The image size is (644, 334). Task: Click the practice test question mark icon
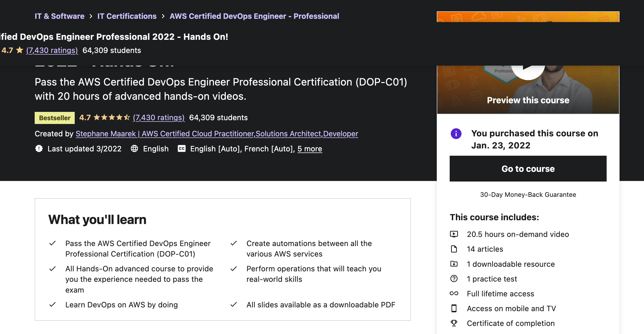pos(454,279)
